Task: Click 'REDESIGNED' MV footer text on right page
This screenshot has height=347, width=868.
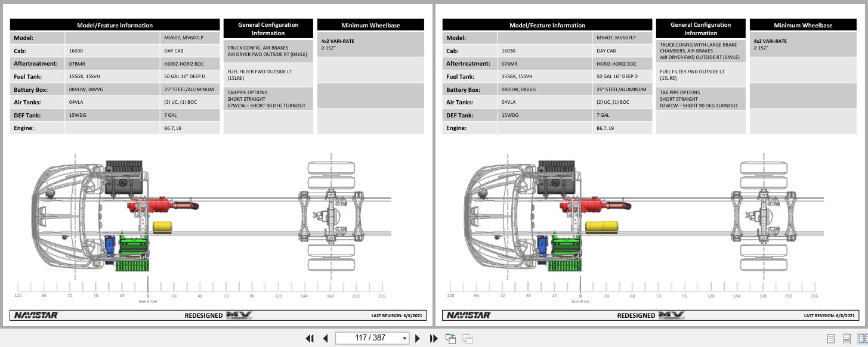Action: pyautogui.click(x=636, y=315)
